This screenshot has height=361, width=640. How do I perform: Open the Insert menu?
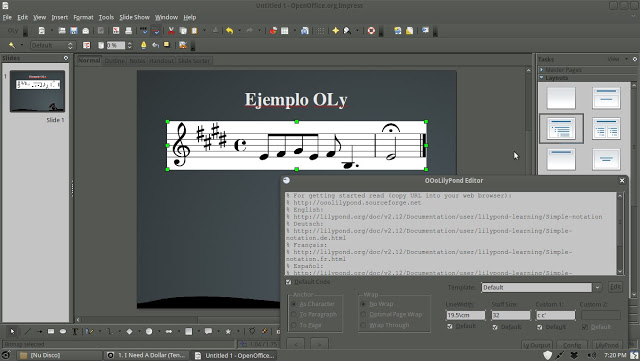tap(60, 17)
